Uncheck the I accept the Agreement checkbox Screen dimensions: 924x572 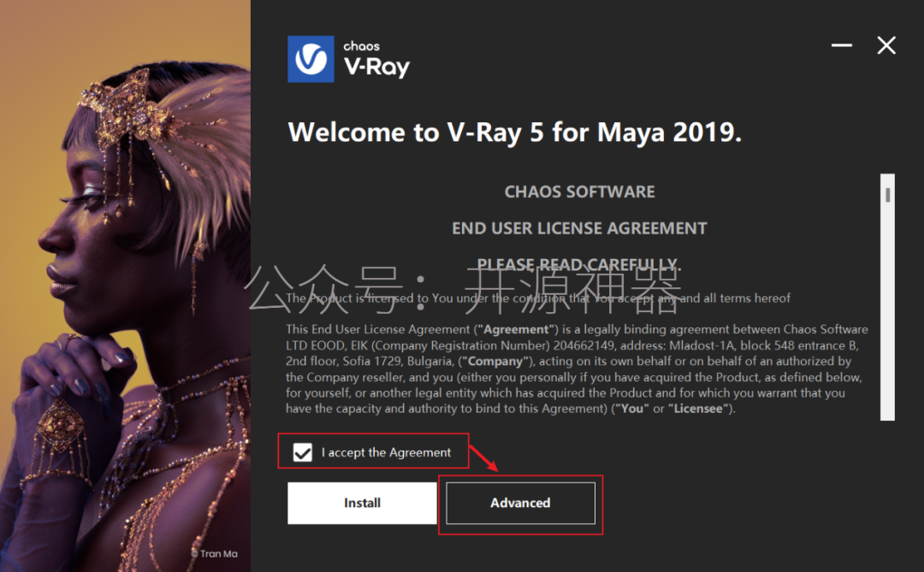[302, 452]
